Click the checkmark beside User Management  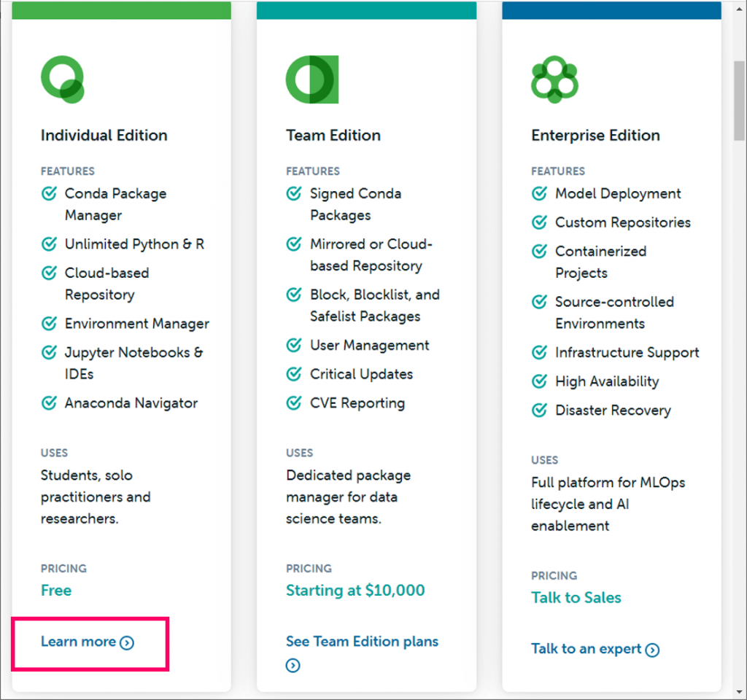(x=294, y=346)
